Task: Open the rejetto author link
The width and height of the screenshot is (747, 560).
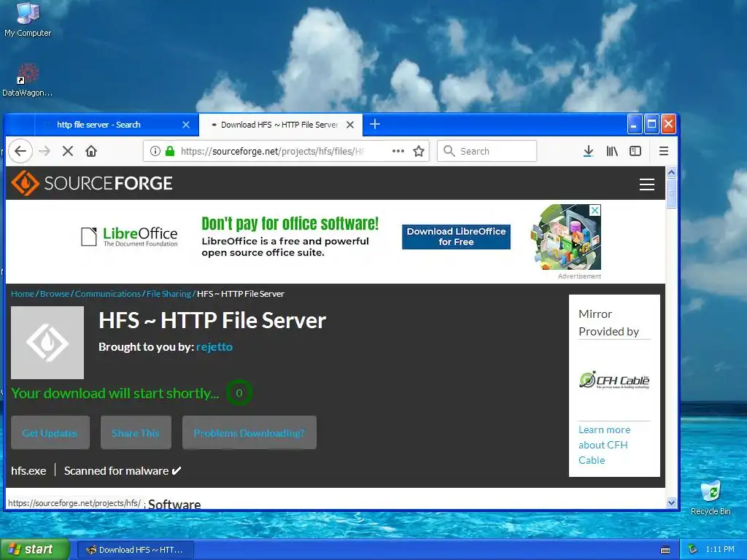Action: (x=214, y=346)
